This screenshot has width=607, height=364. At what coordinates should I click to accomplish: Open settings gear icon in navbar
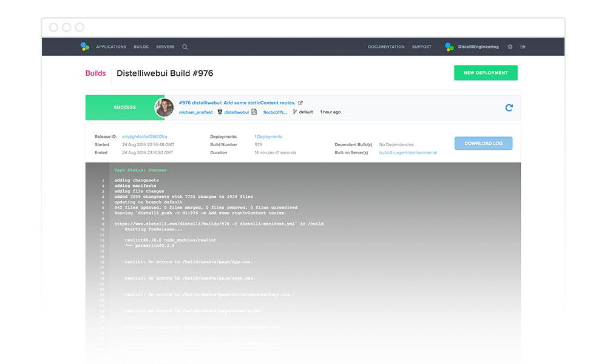(510, 47)
